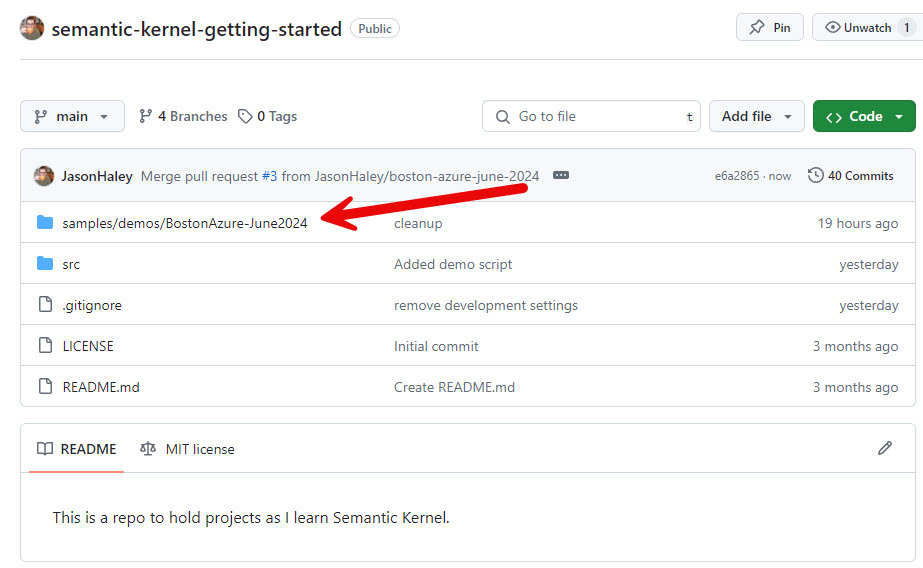Screen dimensions: 923x568
Task: Click the clock icon beside 40 Commits
Action: 815,175
